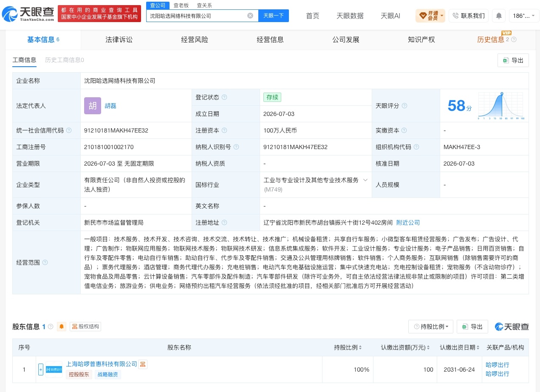Click the notification bell icon in the header
Screen dimensions: 540x392
pos(499,16)
